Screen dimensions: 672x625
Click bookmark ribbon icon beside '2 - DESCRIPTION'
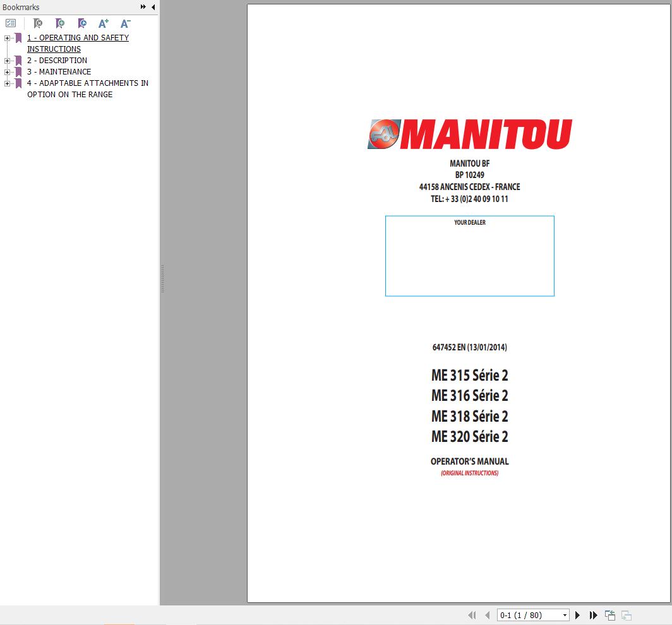pos(18,61)
